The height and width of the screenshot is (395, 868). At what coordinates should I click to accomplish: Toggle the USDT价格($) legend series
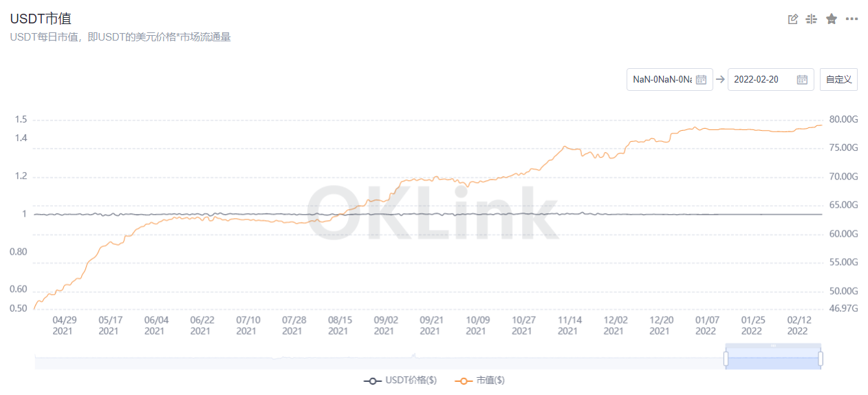click(x=400, y=380)
